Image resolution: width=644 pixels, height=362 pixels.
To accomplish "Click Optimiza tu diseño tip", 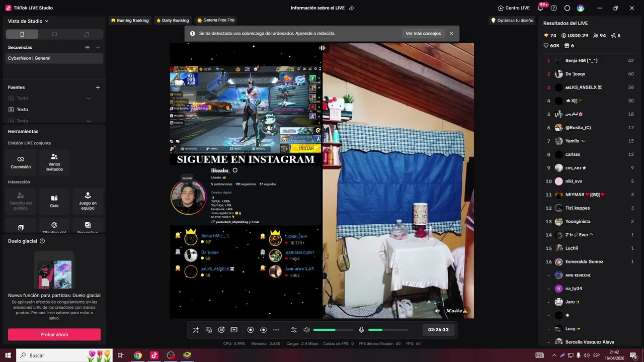I will click(x=512, y=21).
